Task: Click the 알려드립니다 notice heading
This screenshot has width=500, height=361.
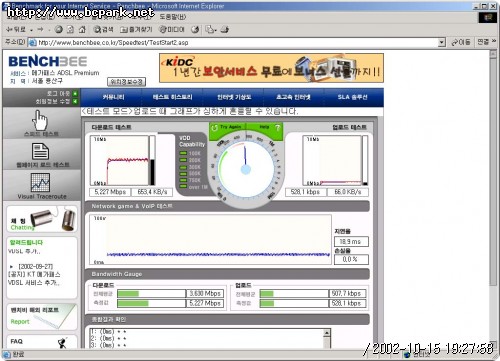Action: (26, 243)
